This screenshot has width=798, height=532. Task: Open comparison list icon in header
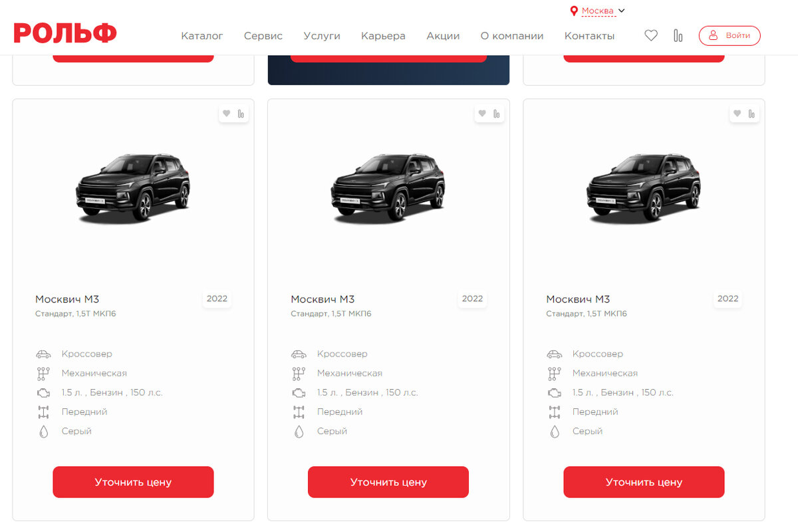click(x=678, y=36)
